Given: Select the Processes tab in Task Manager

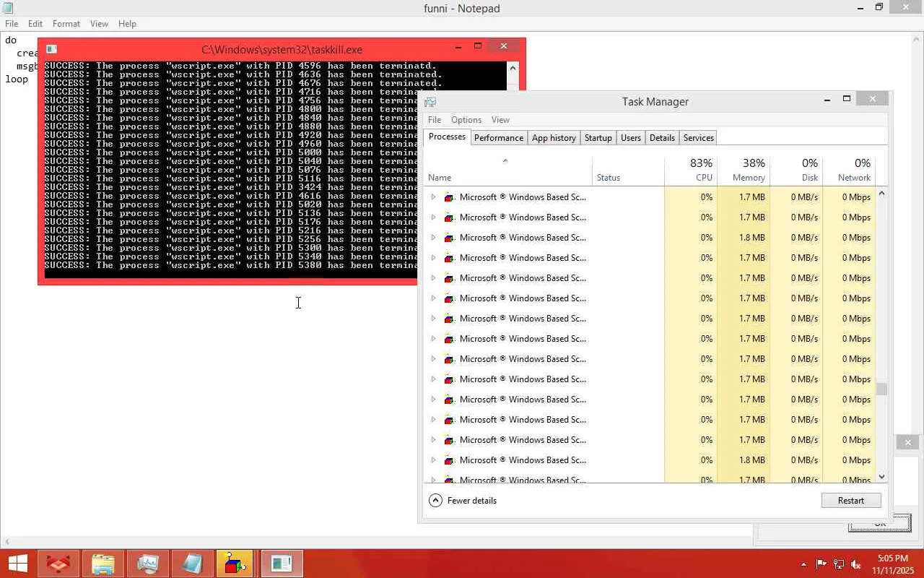Looking at the screenshot, I should click(x=447, y=137).
